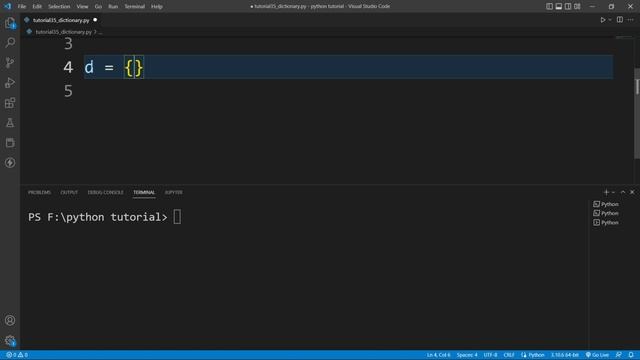Customize layout icon in title bar
The image size is (640, 360).
[x=577, y=6]
